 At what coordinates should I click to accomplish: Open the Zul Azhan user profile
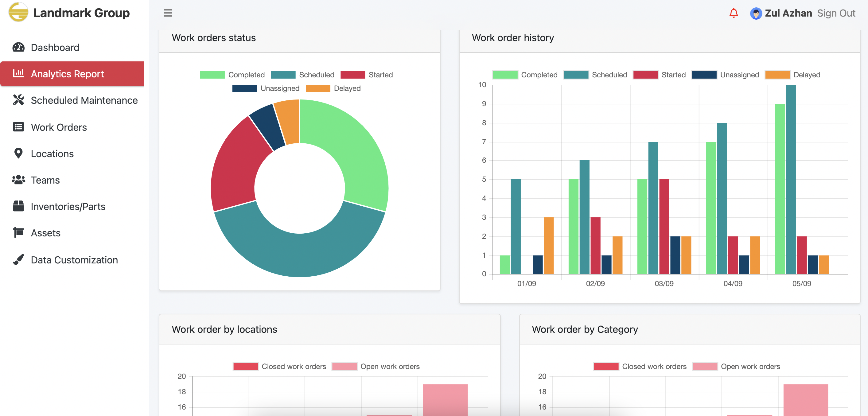(788, 13)
